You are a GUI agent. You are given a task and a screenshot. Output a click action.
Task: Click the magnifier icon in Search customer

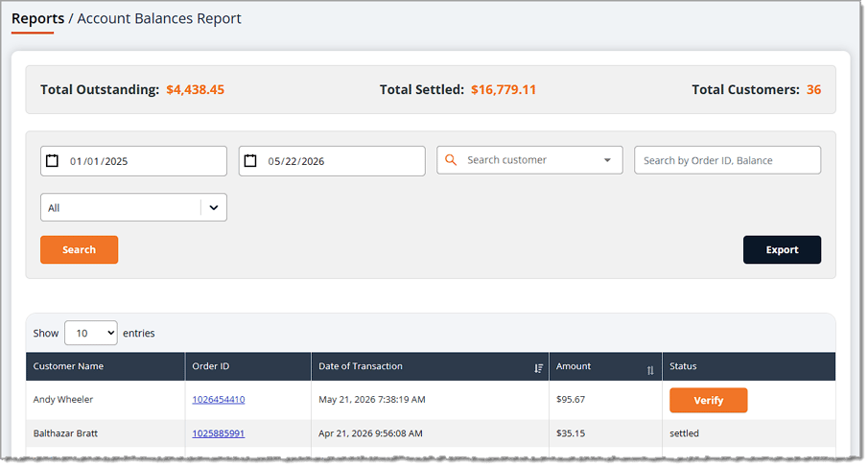coord(451,160)
